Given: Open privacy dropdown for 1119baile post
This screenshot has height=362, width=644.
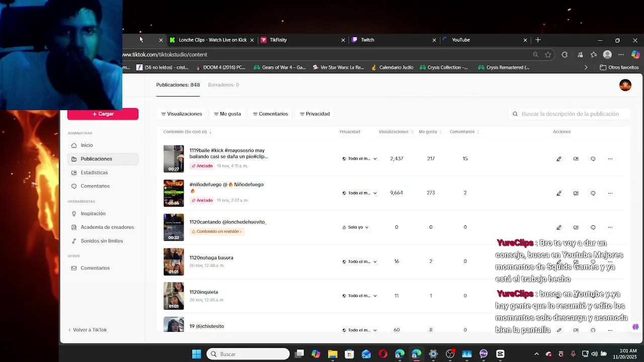Looking at the screenshot, I should (359, 159).
